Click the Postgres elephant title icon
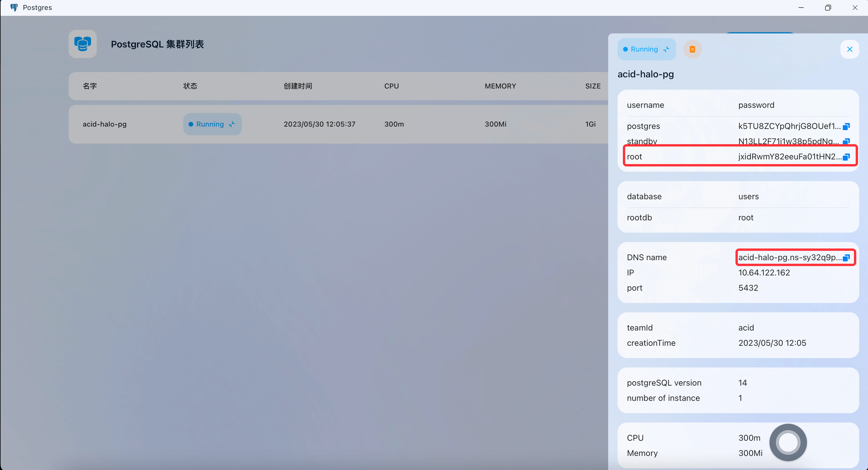Viewport: 868px width, 470px height. tap(14, 7)
